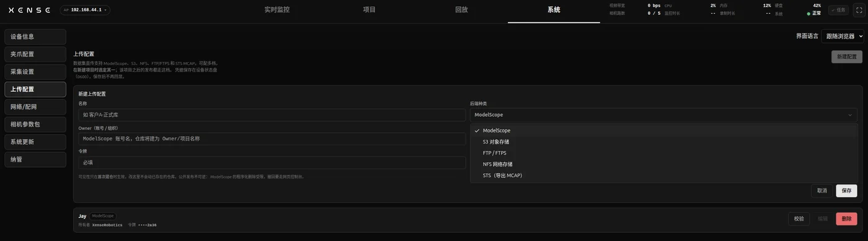Focus the 名称 input field
The width and height of the screenshot is (868, 241).
point(272,115)
